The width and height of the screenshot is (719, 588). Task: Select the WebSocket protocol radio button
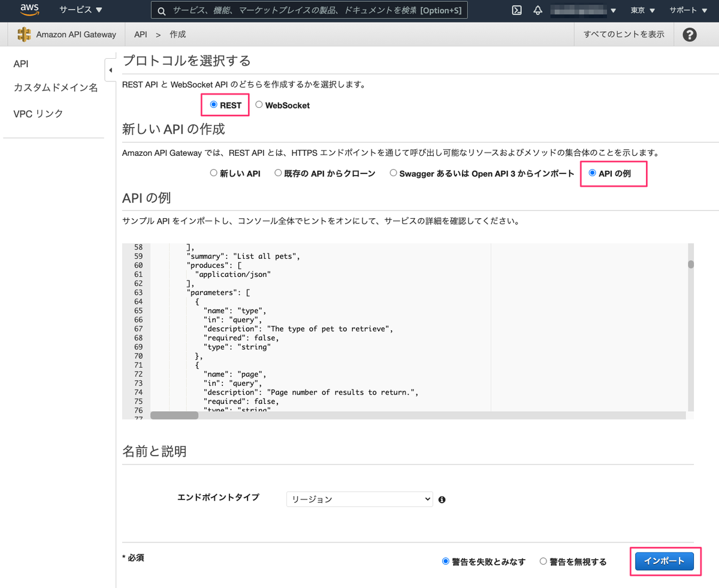point(259,104)
